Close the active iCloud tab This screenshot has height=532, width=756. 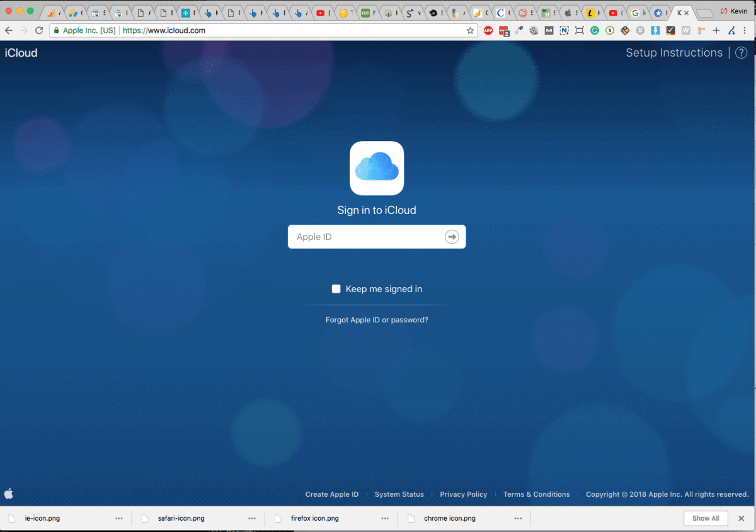687,13
